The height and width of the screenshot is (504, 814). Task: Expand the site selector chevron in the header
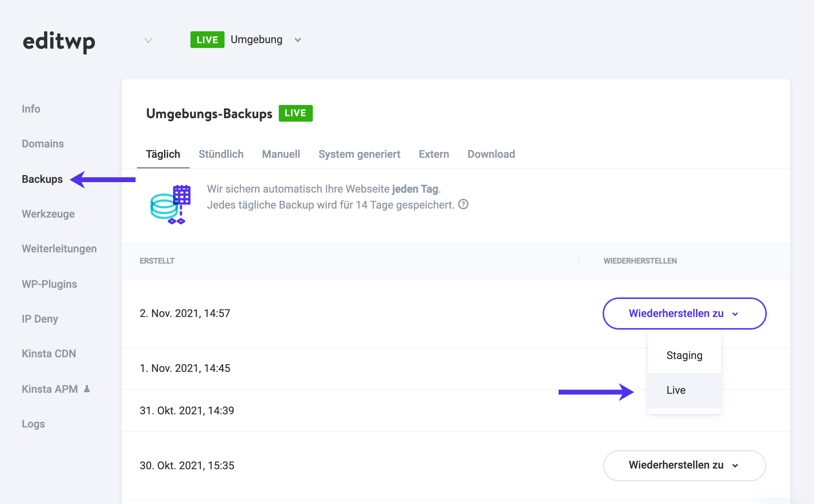(148, 40)
